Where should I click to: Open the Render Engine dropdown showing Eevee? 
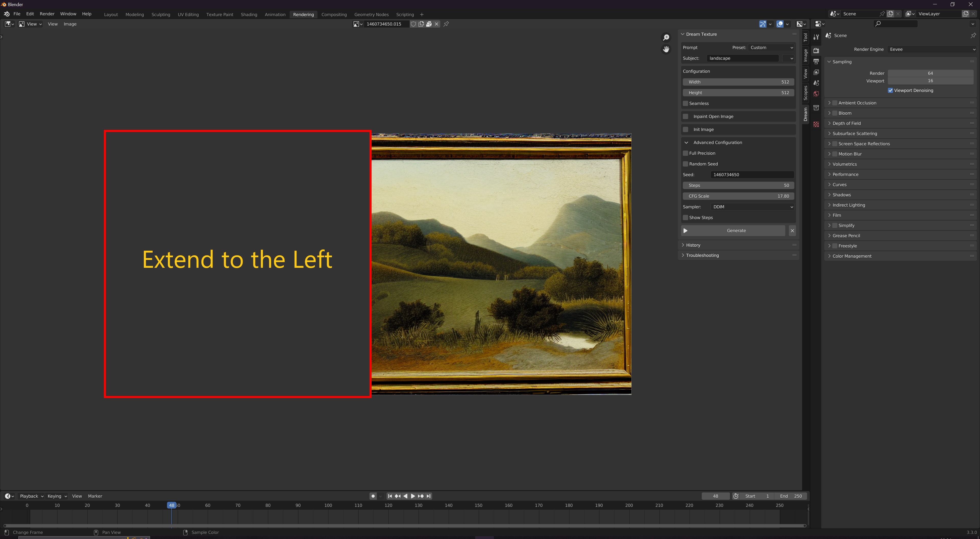tap(932, 50)
